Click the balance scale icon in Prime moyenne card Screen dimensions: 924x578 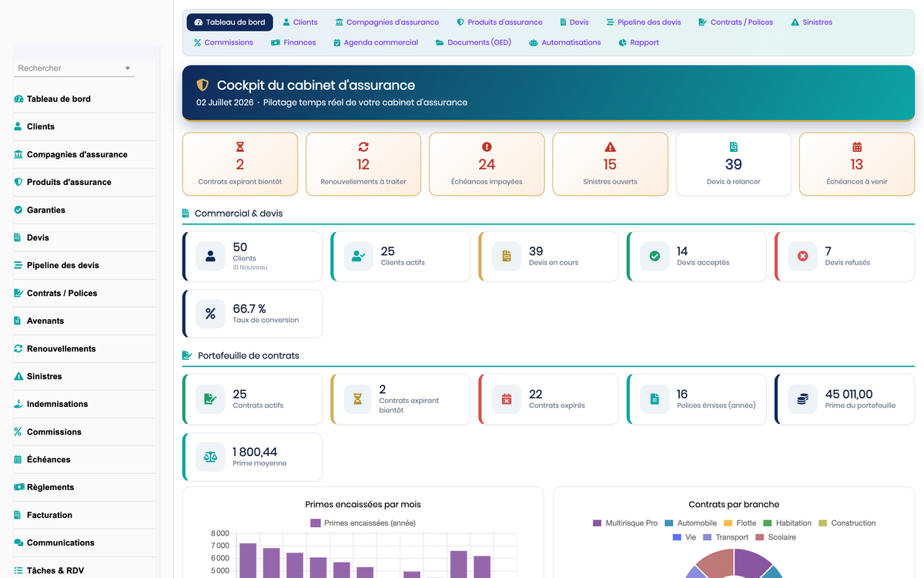click(x=210, y=456)
